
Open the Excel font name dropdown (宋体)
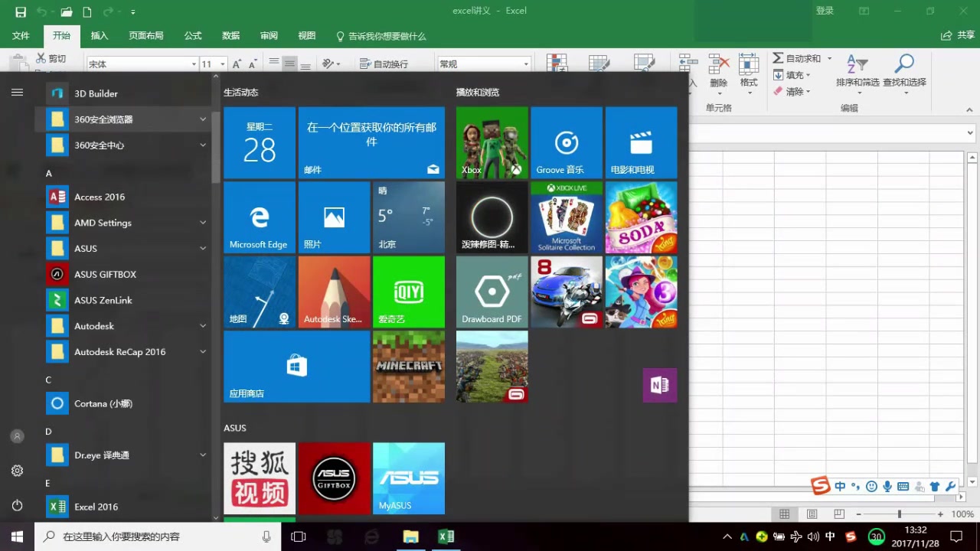(x=194, y=64)
